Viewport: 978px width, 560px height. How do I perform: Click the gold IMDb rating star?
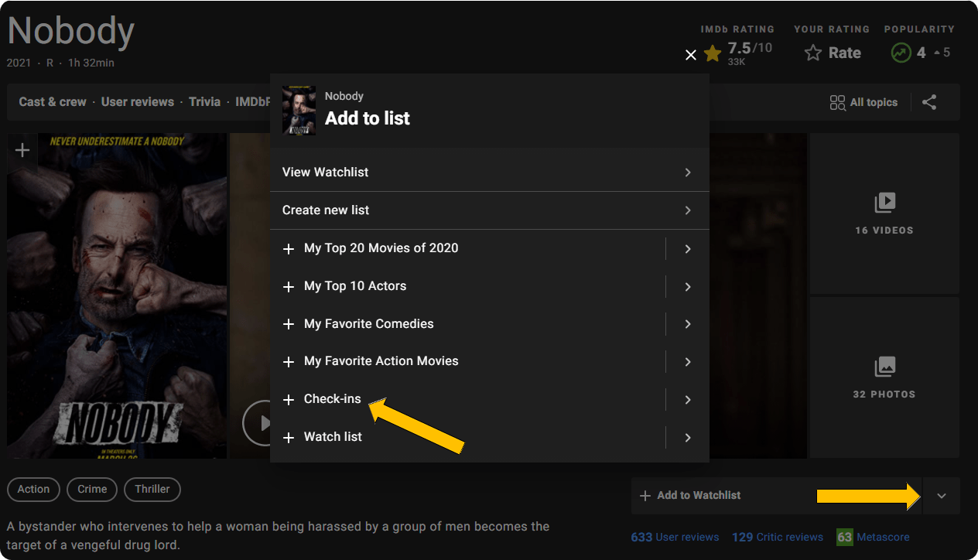click(x=713, y=53)
